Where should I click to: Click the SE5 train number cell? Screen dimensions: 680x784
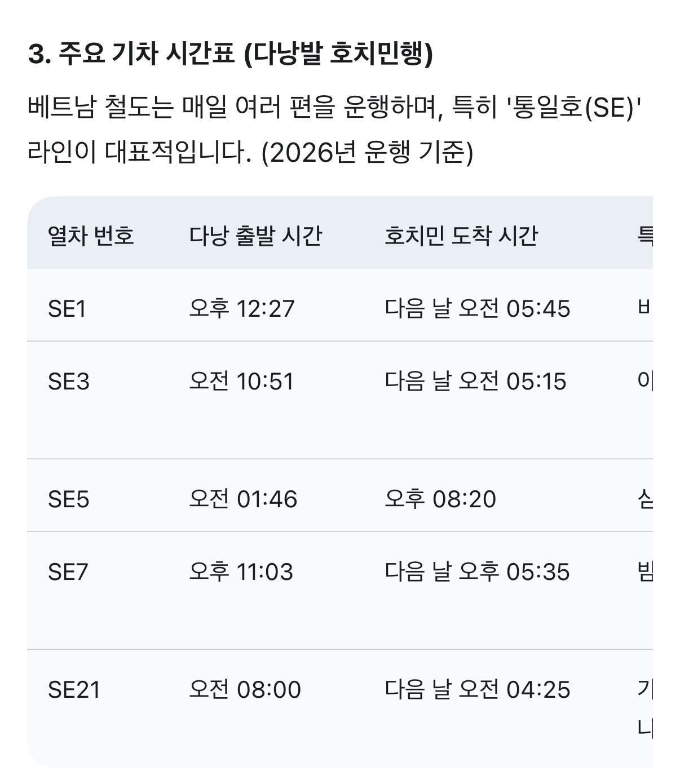[69, 499]
